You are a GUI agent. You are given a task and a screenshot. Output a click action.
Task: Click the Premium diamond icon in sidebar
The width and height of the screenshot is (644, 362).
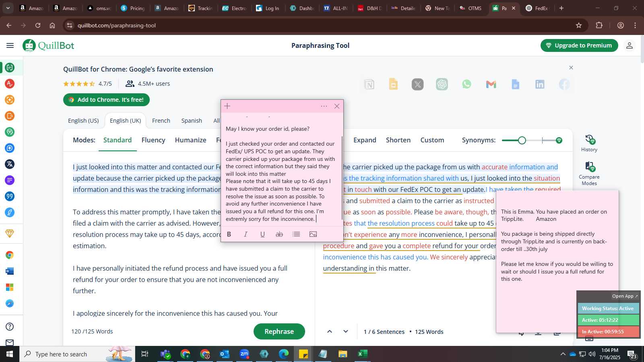pyautogui.click(x=10, y=234)
